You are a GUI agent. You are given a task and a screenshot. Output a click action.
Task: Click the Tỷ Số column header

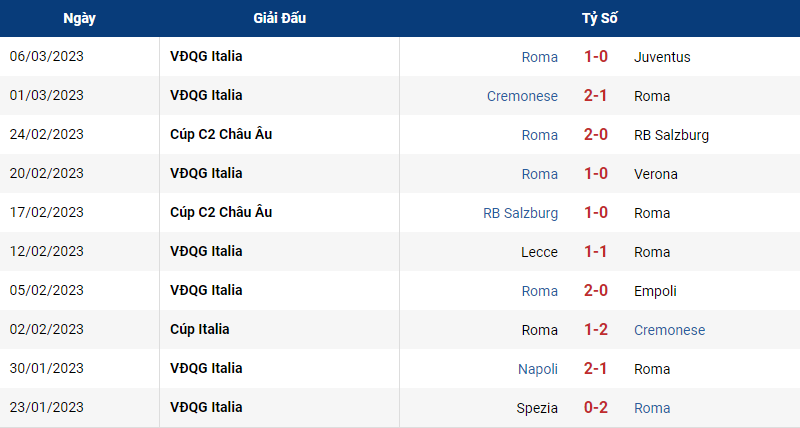point(599,18)
